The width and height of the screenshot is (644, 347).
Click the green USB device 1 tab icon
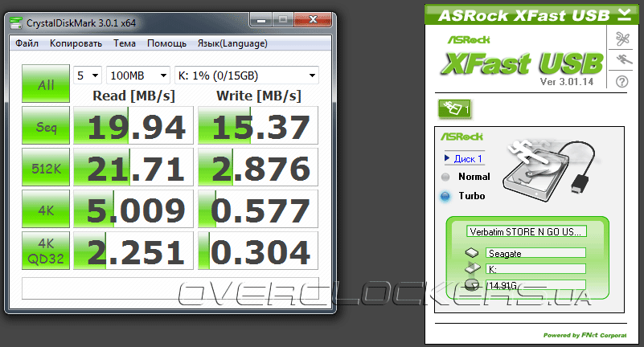tap(455, 109)
